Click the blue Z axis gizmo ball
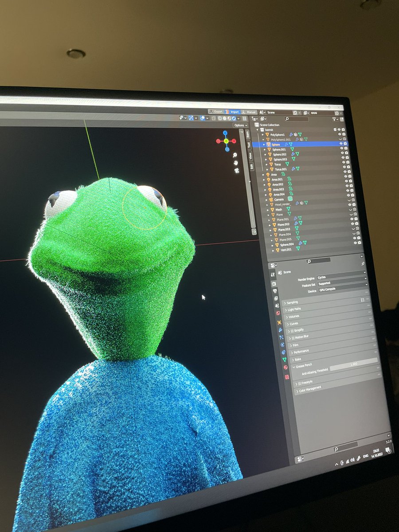399x532 pixels. (x=225, y=133)
